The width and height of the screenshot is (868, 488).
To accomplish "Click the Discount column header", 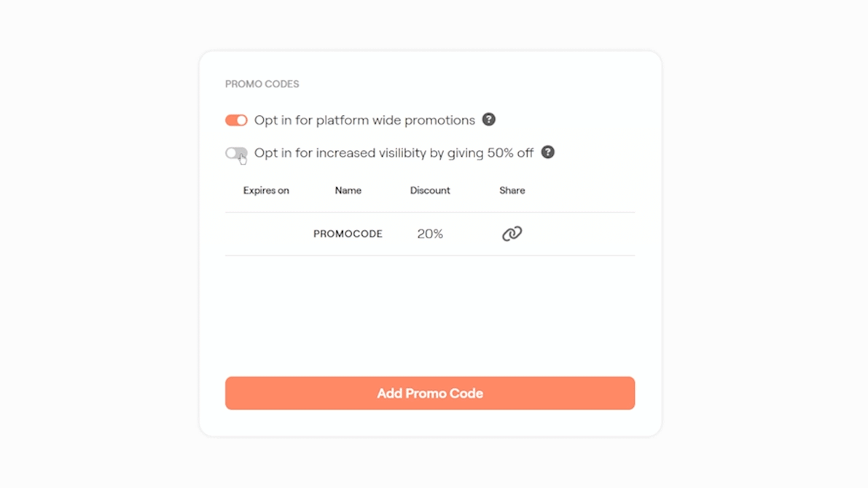I will click(x=430, y=190).
